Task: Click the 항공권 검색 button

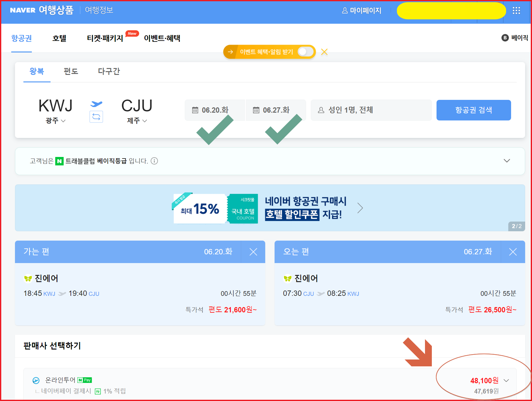Action: click(x=474, y=110)
